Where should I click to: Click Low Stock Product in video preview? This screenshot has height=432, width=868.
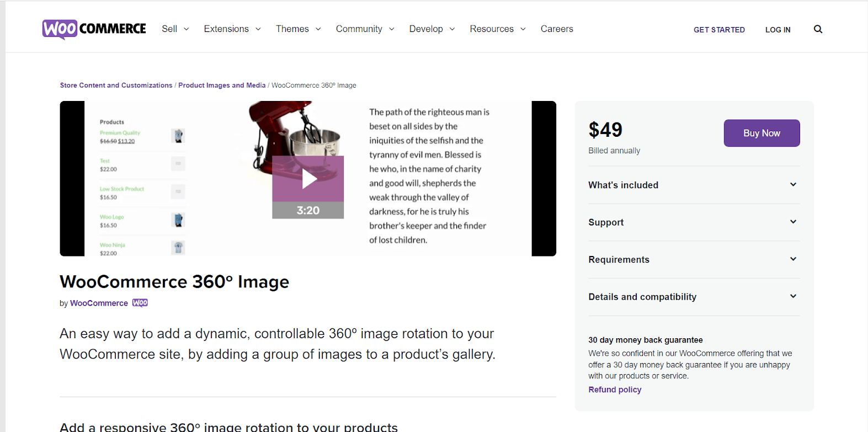(x=122, y=189)
